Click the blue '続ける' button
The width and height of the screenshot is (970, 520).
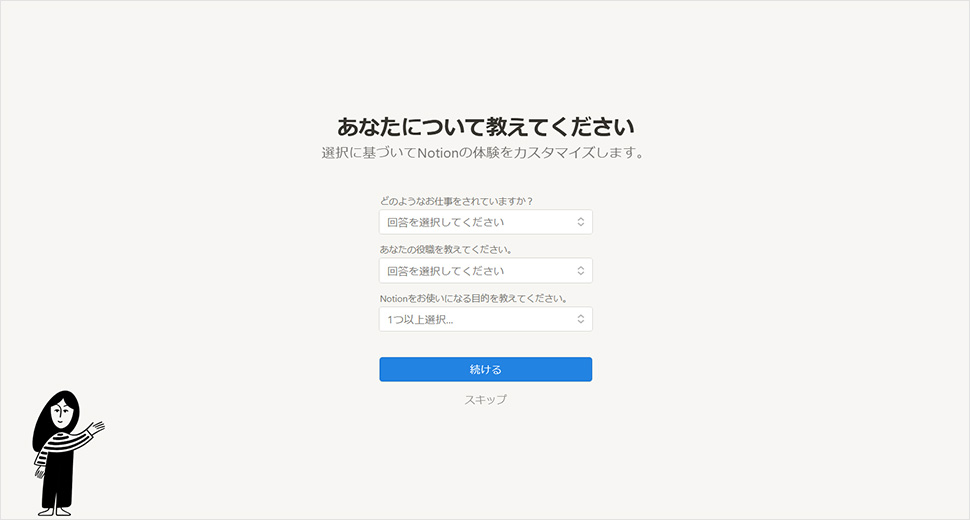tap(486, 369)
